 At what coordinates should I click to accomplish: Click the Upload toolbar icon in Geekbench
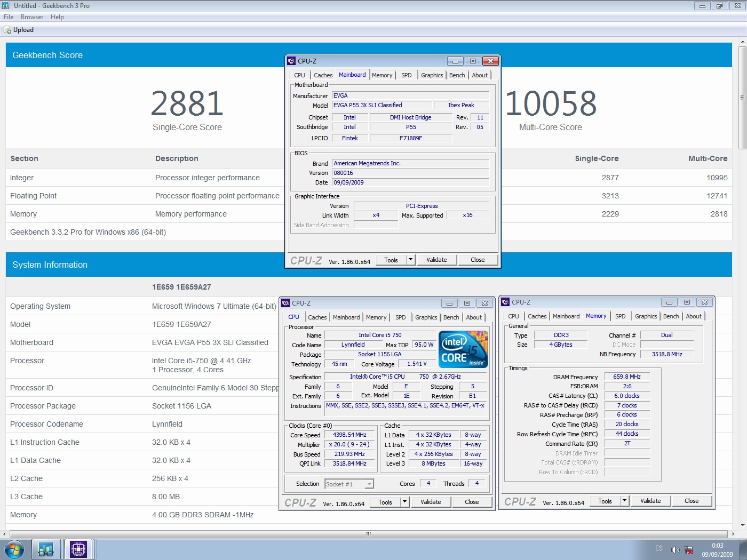tap(7, 30)
